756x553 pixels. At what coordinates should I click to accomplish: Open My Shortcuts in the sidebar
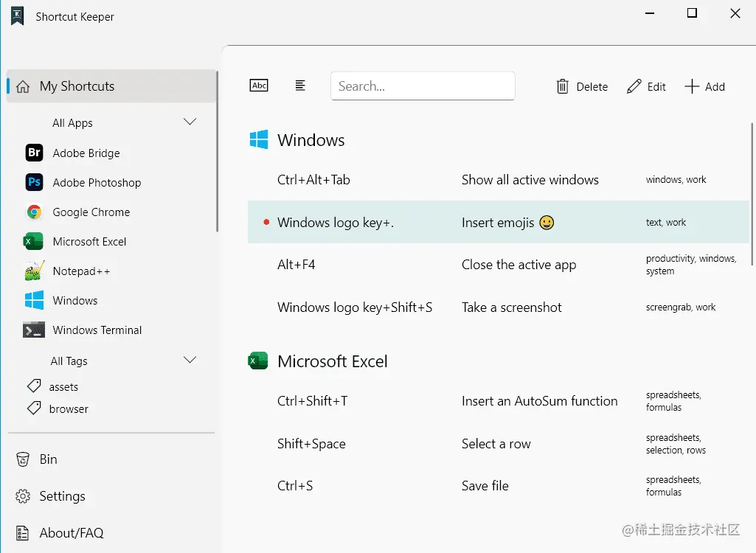pyautogui.click(x=111, y=86)
